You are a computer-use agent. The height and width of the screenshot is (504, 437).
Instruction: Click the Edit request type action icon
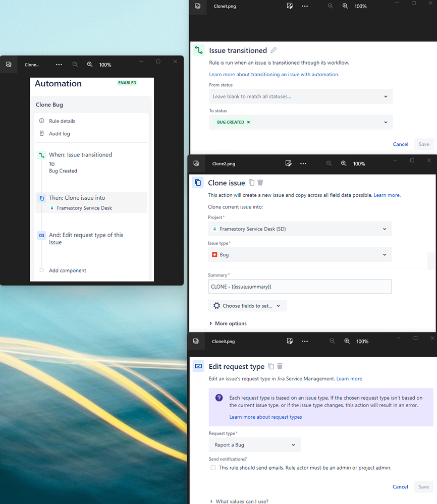pyautogui.click(x=198, y=366)
